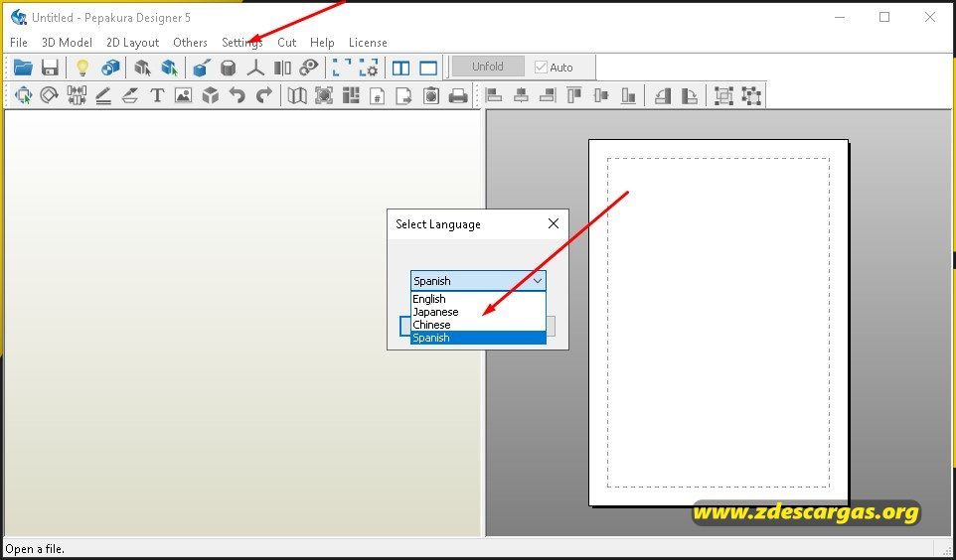Switch to the split two-pane view icon
The width and height of the screenshot is (956, 560).
click(x=401, y=68)
